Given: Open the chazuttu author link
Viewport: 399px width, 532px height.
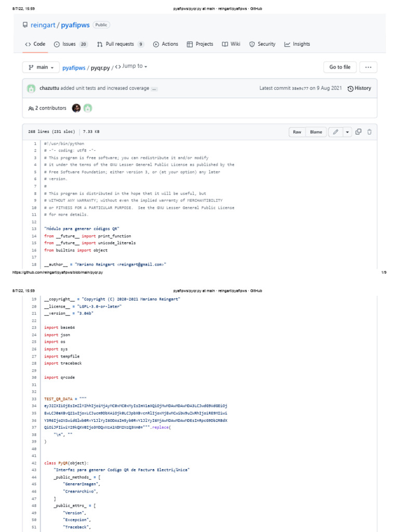Looking at the screenshot, I should (49, 88).
